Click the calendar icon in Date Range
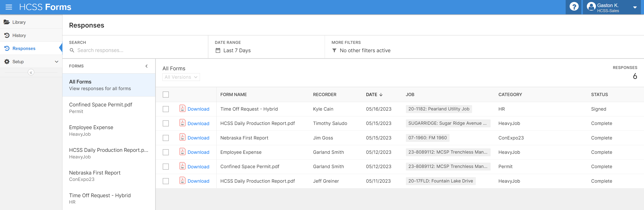 point(218,50)
